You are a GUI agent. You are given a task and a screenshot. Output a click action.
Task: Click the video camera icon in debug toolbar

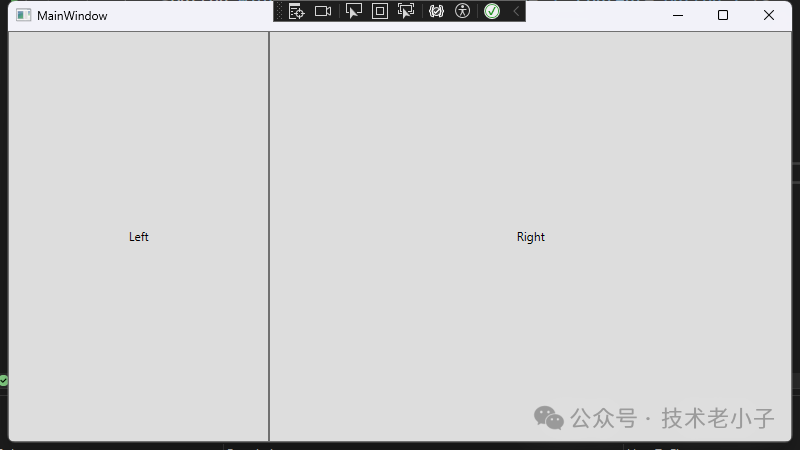[323, 11]
